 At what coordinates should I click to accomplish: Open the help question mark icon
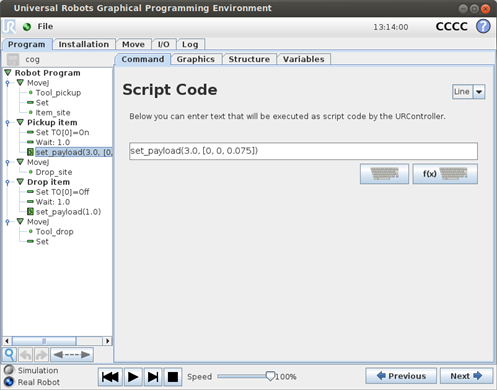[483, 26]
